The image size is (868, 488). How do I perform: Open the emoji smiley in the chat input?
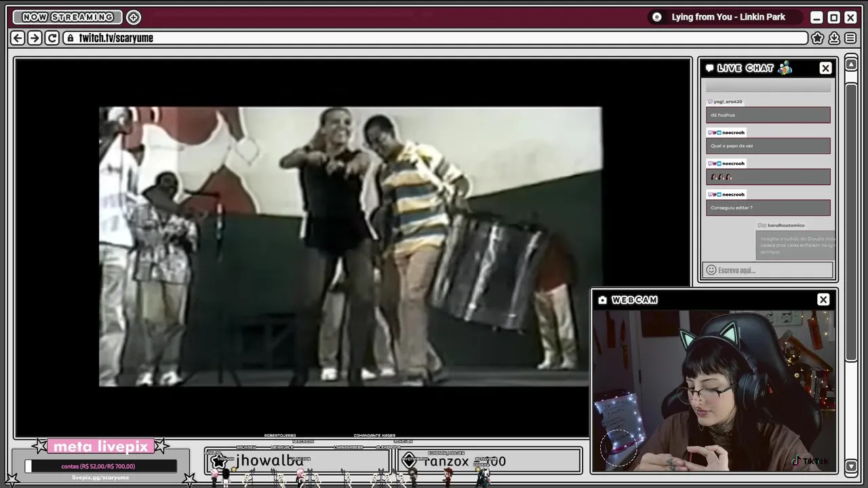tap(711, 270)
